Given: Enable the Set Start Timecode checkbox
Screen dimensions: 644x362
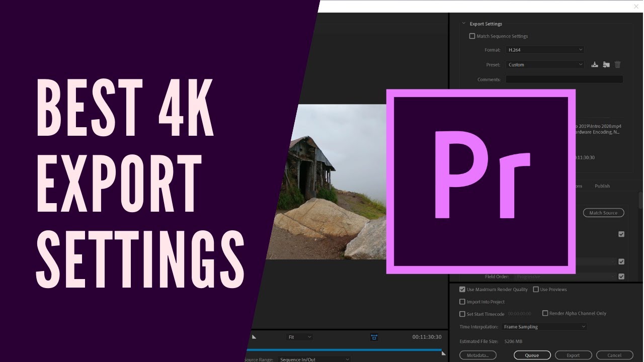Looking at the screenshot, I should coord(462,314).
